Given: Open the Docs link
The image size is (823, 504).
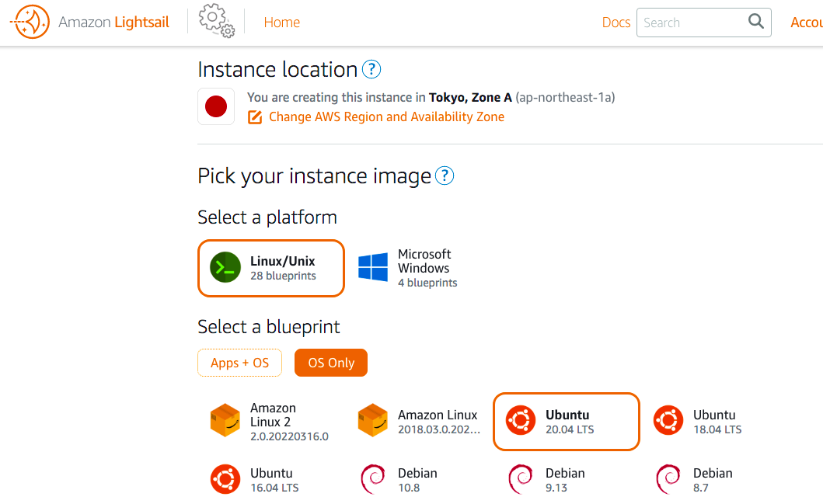Looking at the screenshot, I should pyautogui.click(x=616, y=23).
